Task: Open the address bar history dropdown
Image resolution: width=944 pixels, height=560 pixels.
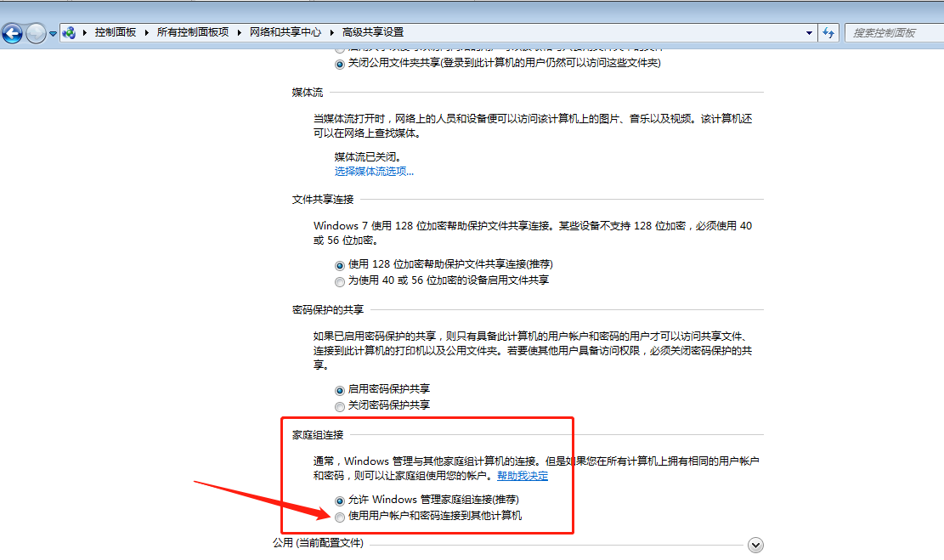Action: [808, 32]
